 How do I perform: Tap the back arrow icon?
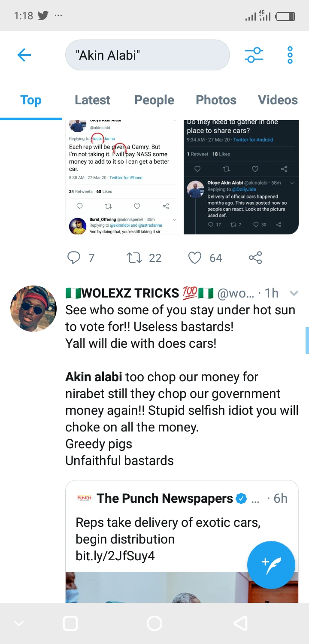click(x=24, y=55)
